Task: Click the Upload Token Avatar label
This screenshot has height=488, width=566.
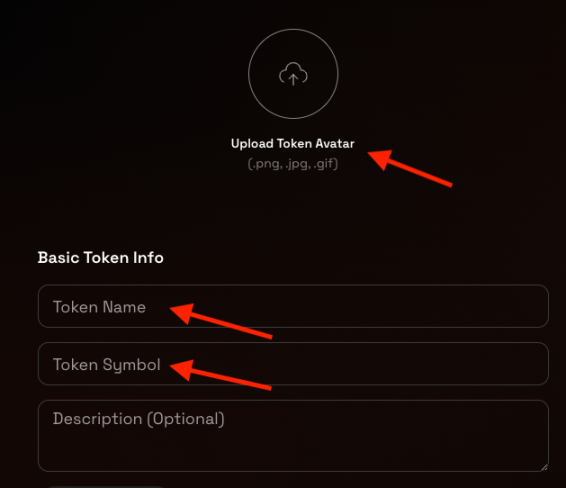Action: [293, 144]
